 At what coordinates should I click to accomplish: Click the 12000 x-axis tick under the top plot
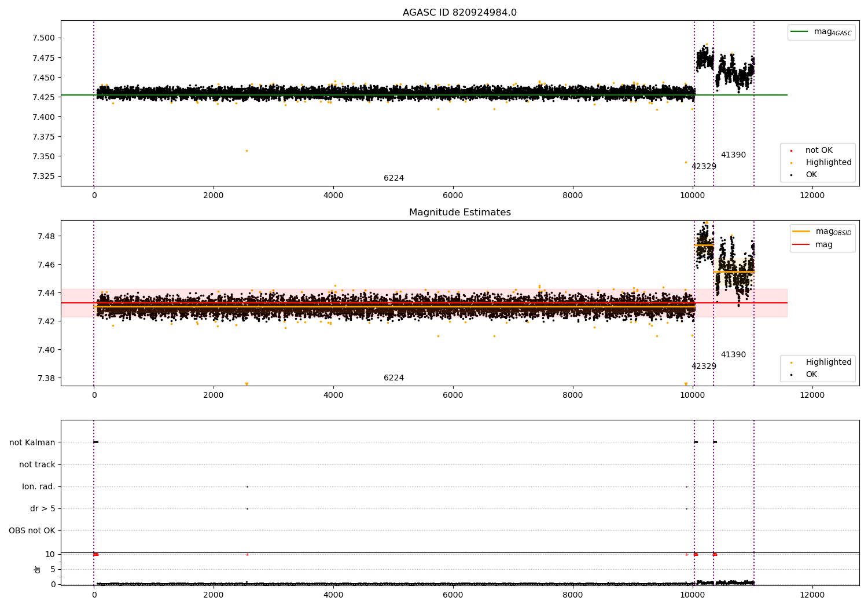pyautogui.click(x=812, y=196)
